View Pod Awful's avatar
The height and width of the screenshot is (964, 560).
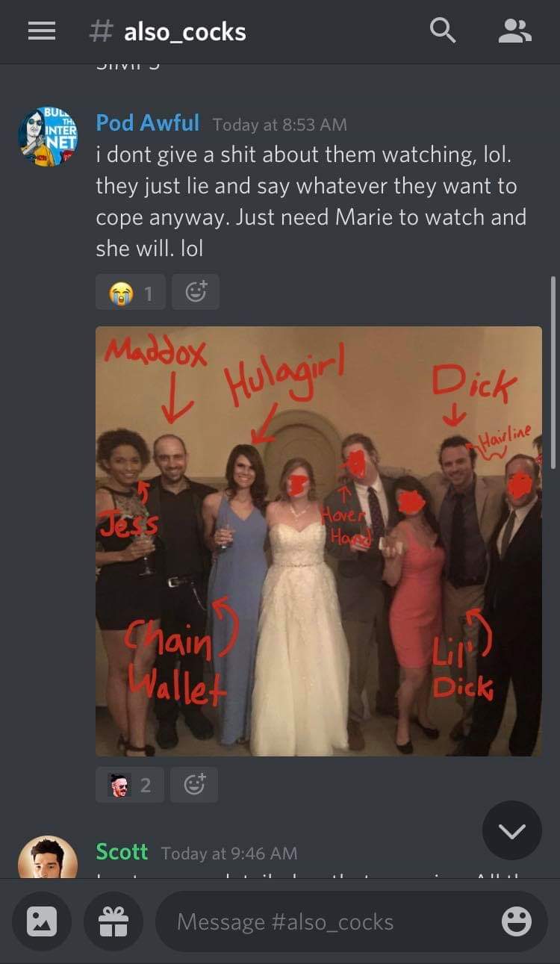[x=48, y=136]
